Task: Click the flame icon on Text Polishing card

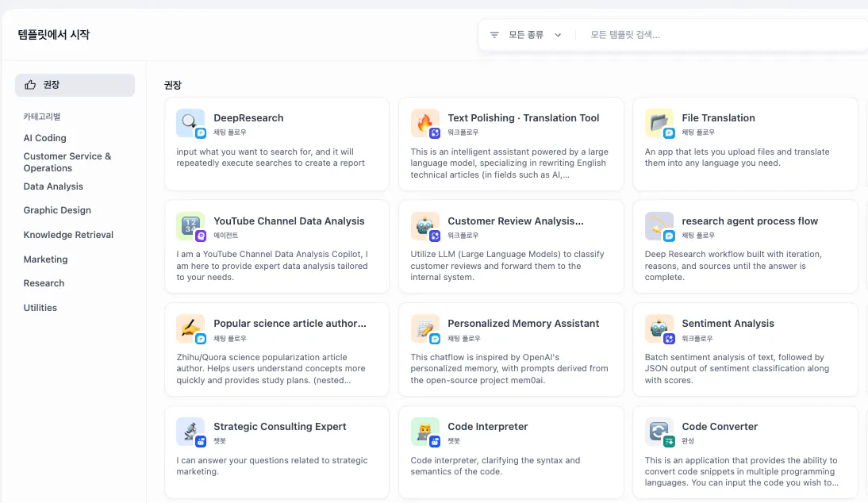Action: tap(424, 124)
